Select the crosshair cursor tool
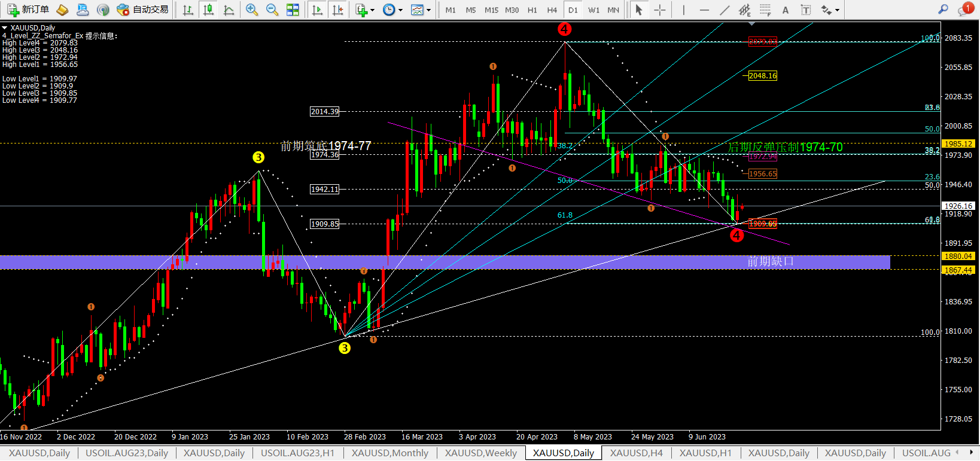 pos(659,10)
